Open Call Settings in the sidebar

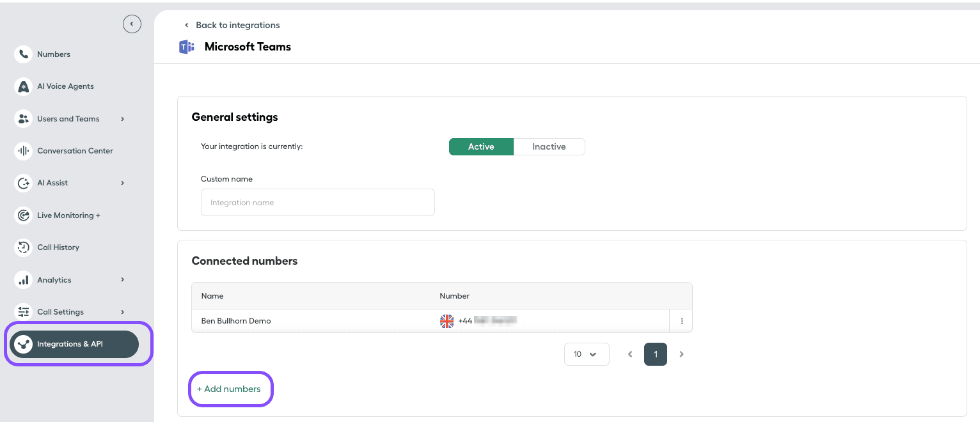point(60,312)
